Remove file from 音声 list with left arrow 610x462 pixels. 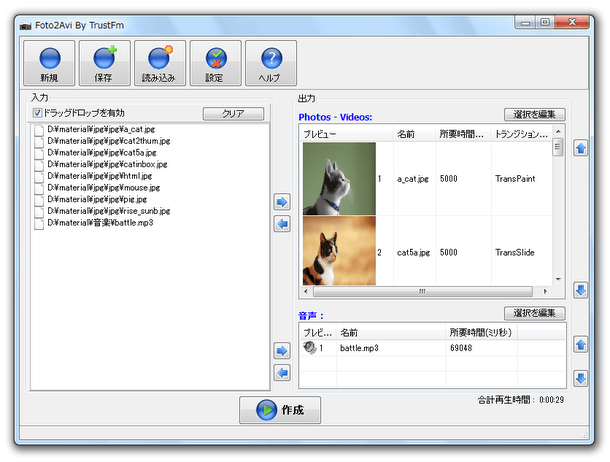[x=282, y=373]
